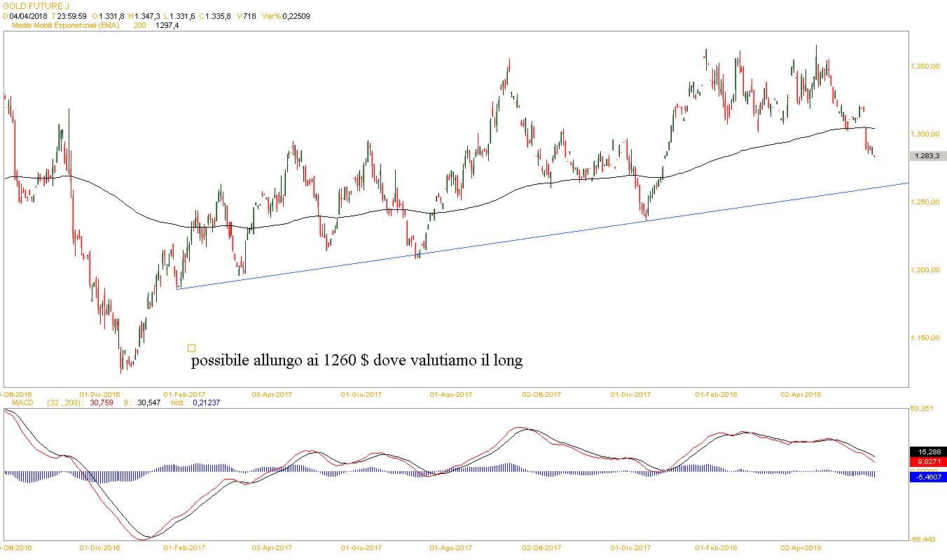Click the GOLD FUTURE J chart title
Viewport: 947px width, 560px height.
[36, 6]
